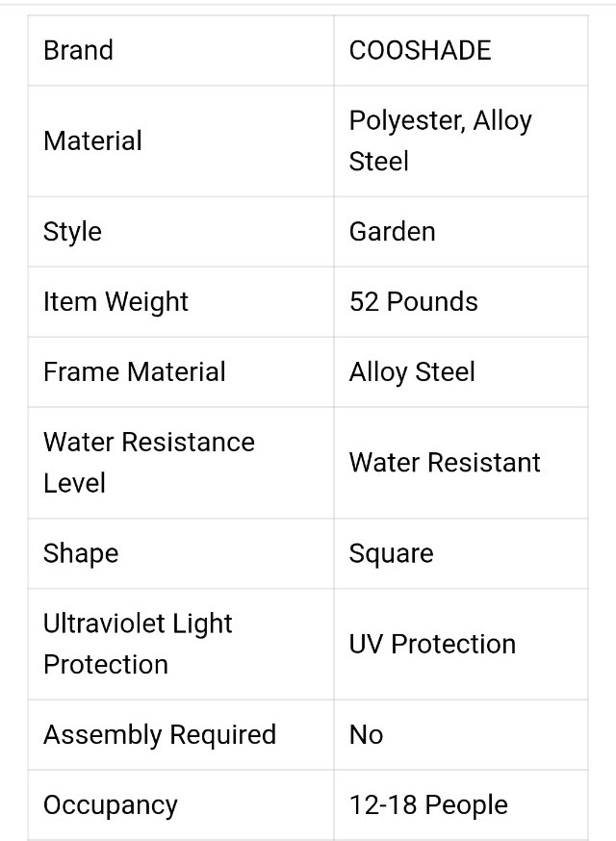The height and width of the screenshot is (841, 616).
Task: Select the Garden style value
Action: pyautogui.click(x=393, y=232)
